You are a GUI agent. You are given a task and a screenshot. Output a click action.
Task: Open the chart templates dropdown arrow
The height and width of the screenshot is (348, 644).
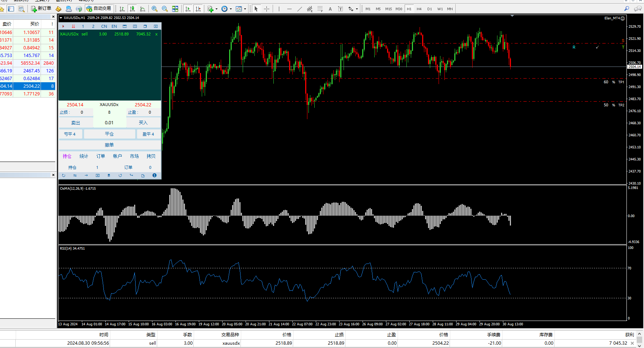coord(245,9)
